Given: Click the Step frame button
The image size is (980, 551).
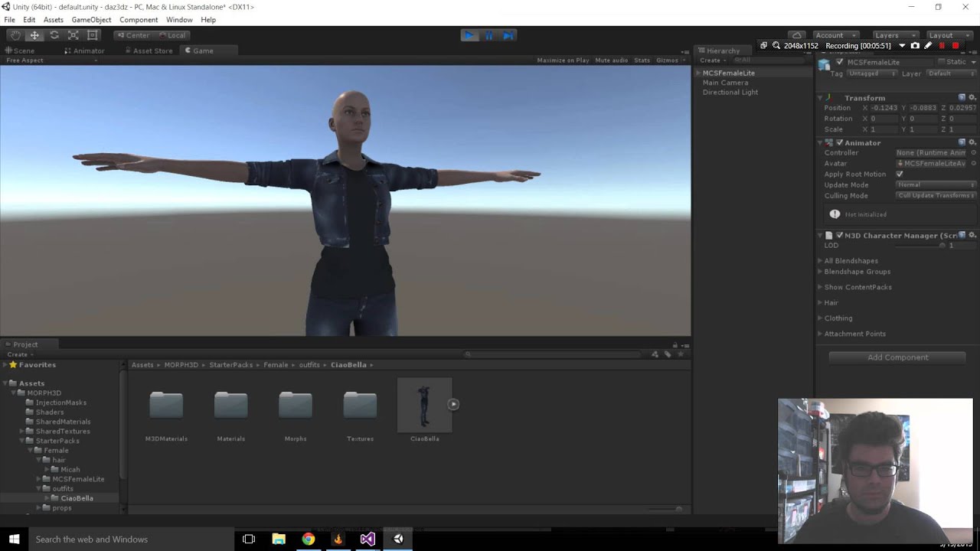Looking at the screenshot, I should tap(508, 35).
